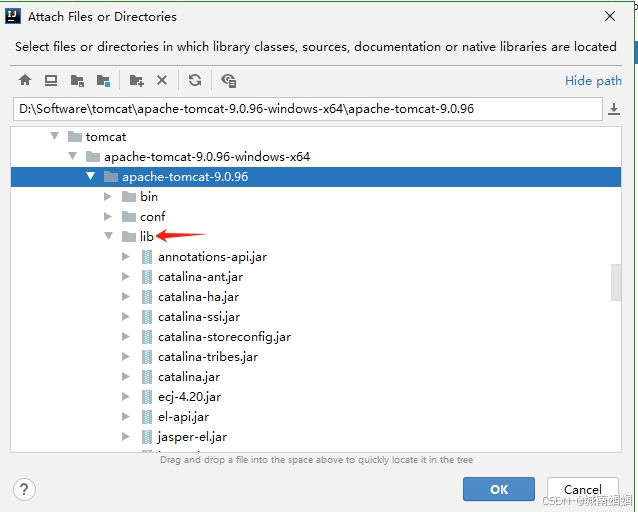This screenshot has width=638, height=512.
Task: Select catalina-storeconfig.jar file
Action: [x=316, y=337]
